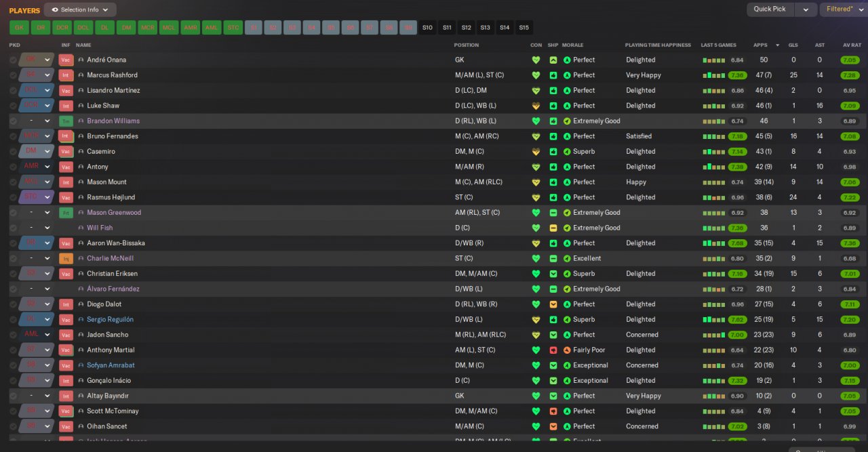Screen dimensions: 868x452
Task: Click the sharpness icon for Oihan Sancet
Action: tap(553, 426)
